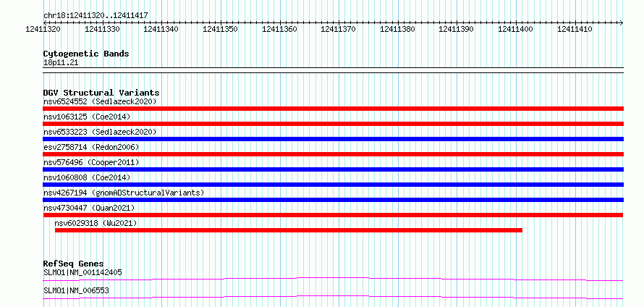Image resolution: width=644 pixels, height=307 pixels.
Task: Click the magenta gene line of NM_006553
Action: coord(333,297)
